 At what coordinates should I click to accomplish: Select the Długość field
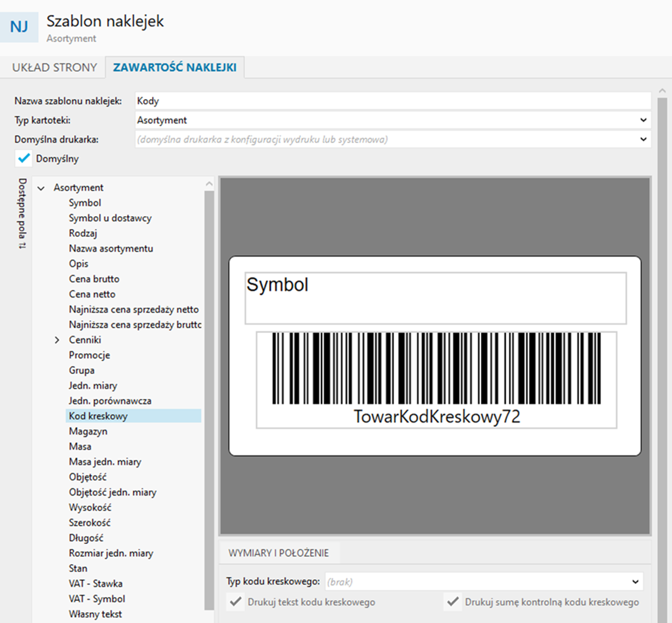point(86,538)
